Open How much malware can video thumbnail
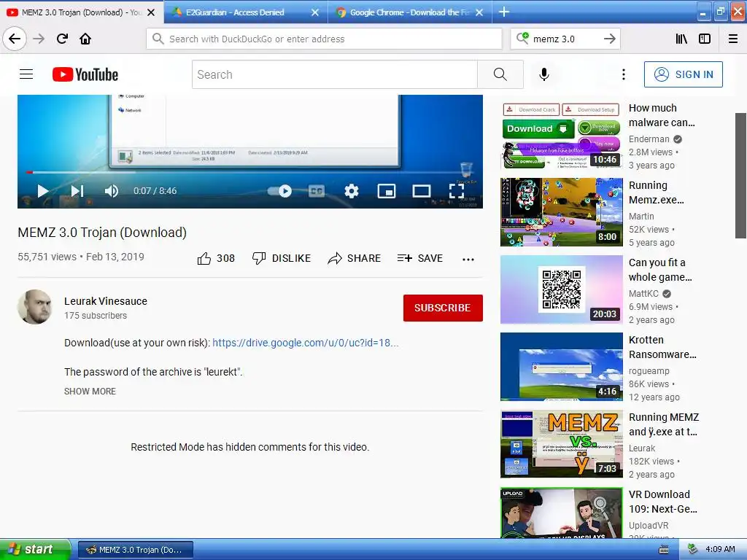This screenshot has width=747, height=560. pyautogui.click(x=561, y=135)
